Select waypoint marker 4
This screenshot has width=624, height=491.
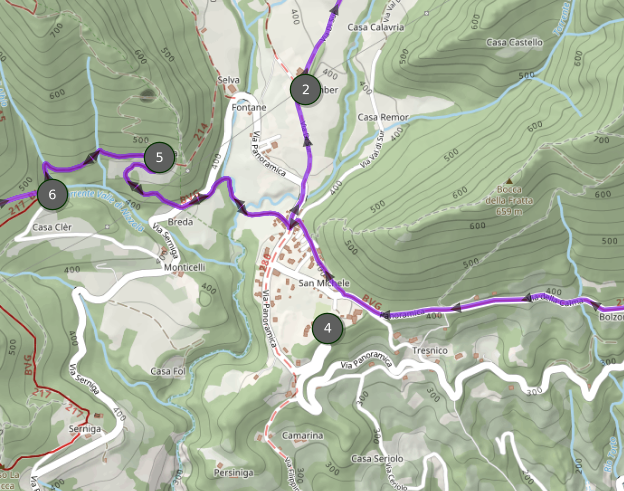click(328, 328)
